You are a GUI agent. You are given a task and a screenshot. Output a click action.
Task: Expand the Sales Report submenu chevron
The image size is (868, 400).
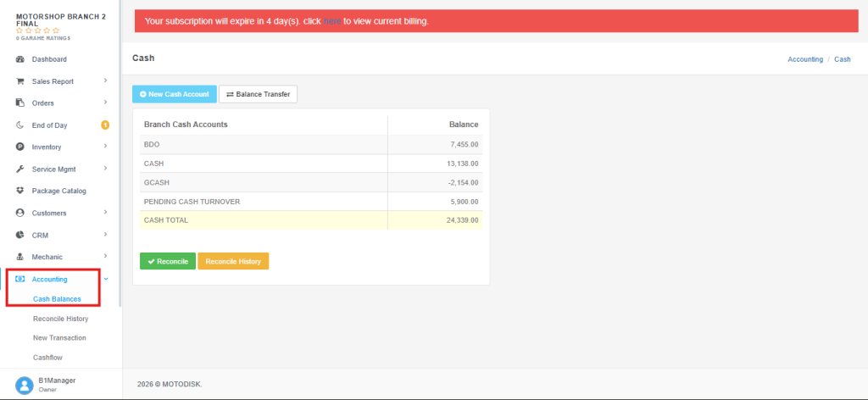tap(105, 81)
